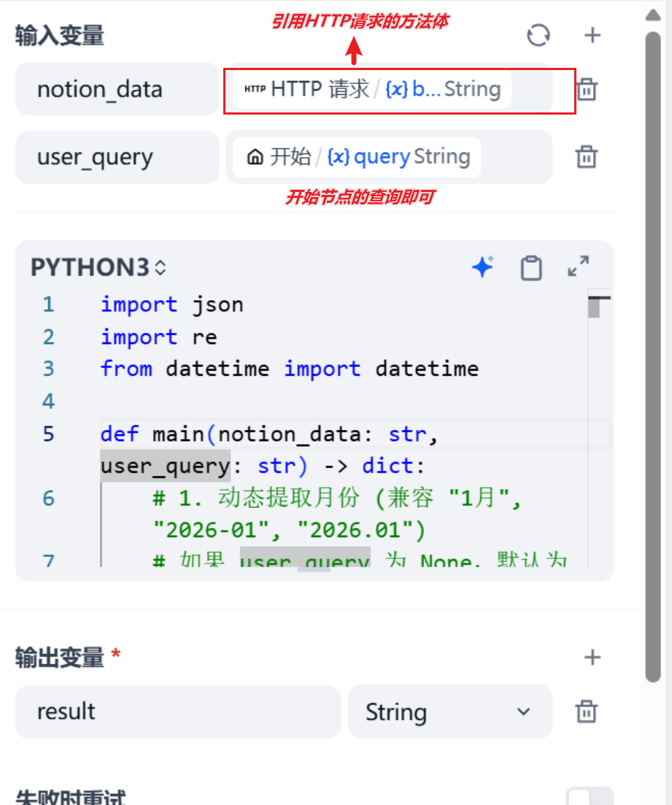Image resolution: width=672 pixels, height=805 pixels.
Task: Open the 开始 query variable selector
Action: click(x=358, y=157)
